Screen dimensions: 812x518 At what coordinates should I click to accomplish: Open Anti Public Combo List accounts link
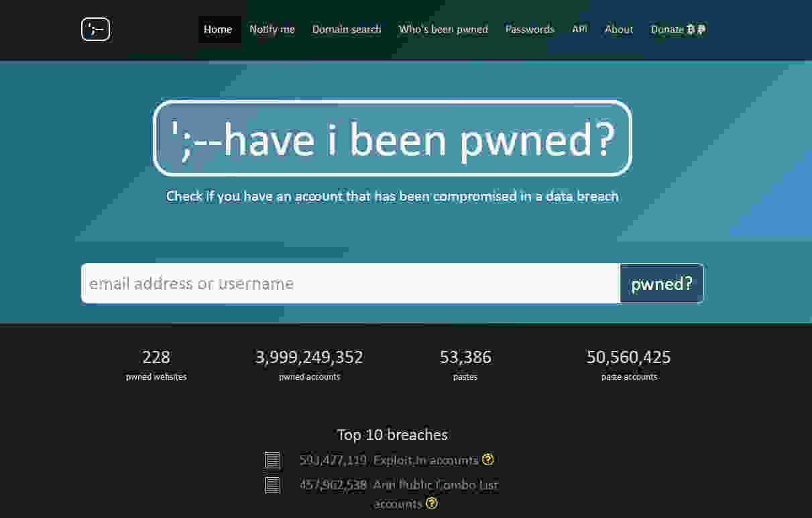coord(436,494)
